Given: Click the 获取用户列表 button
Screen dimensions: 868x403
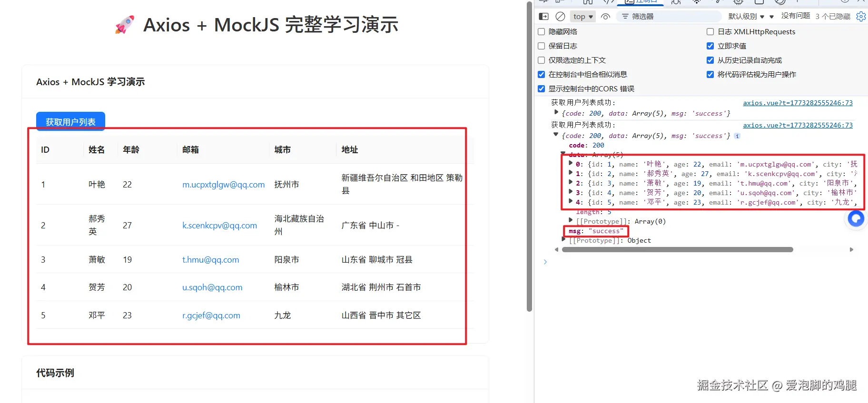Looking at the screenshot, I should (70, 122).
